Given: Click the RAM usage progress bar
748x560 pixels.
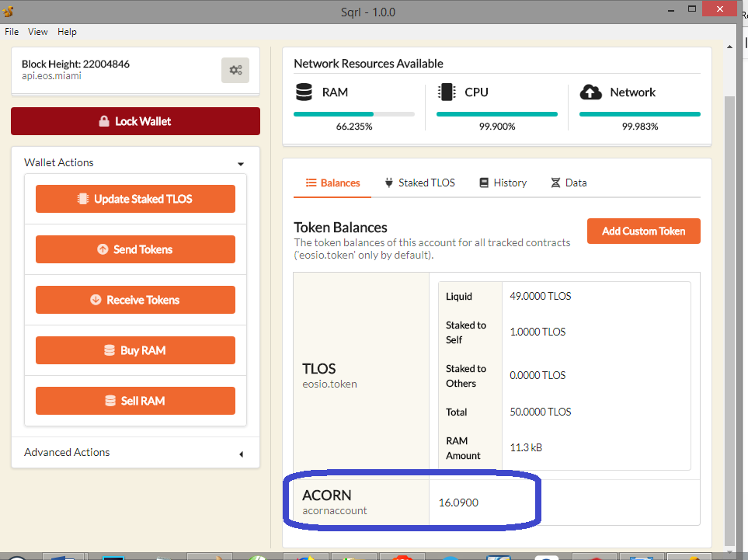Looking at the screenshot, I should (x=354, y=114).
